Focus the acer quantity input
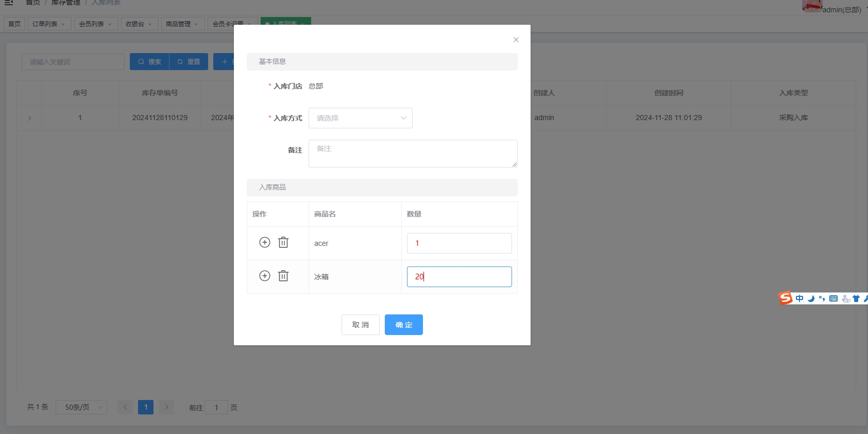868x434 pixels. pos(459,243)
